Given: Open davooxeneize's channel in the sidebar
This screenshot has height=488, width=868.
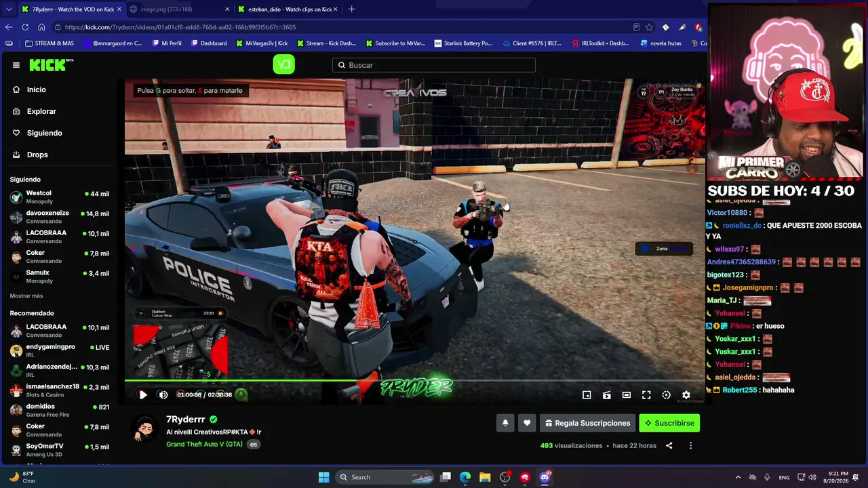Looking at the screenshot, I should (x=60, y=217).
